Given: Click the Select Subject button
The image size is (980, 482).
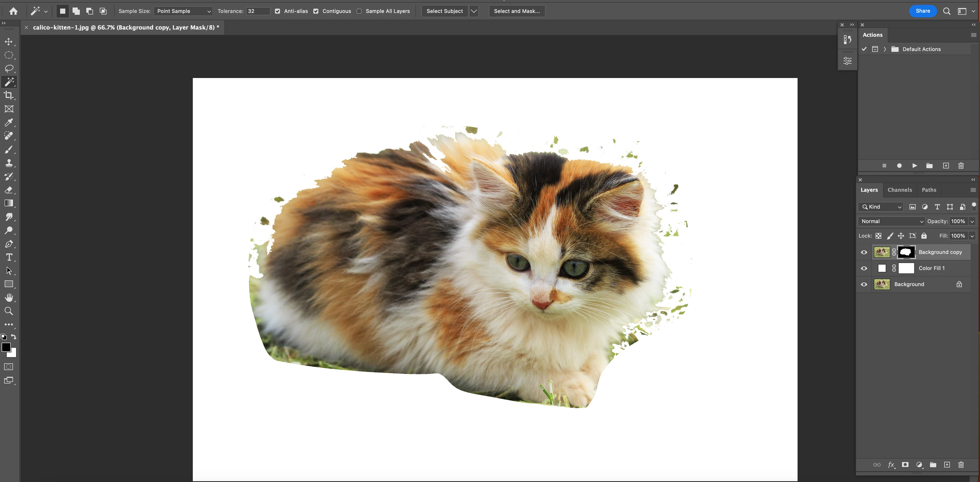Looking at the screenshot, I should (444, 11).
